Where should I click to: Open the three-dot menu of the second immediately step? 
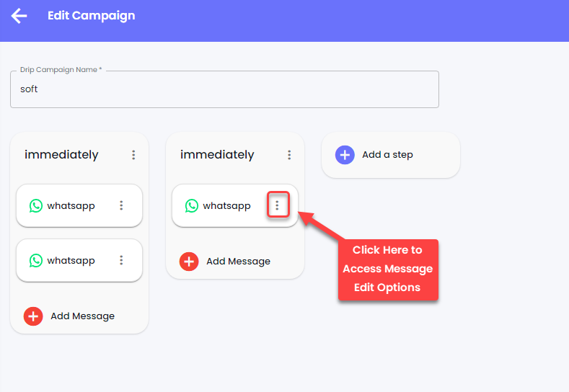click(289, 155)
